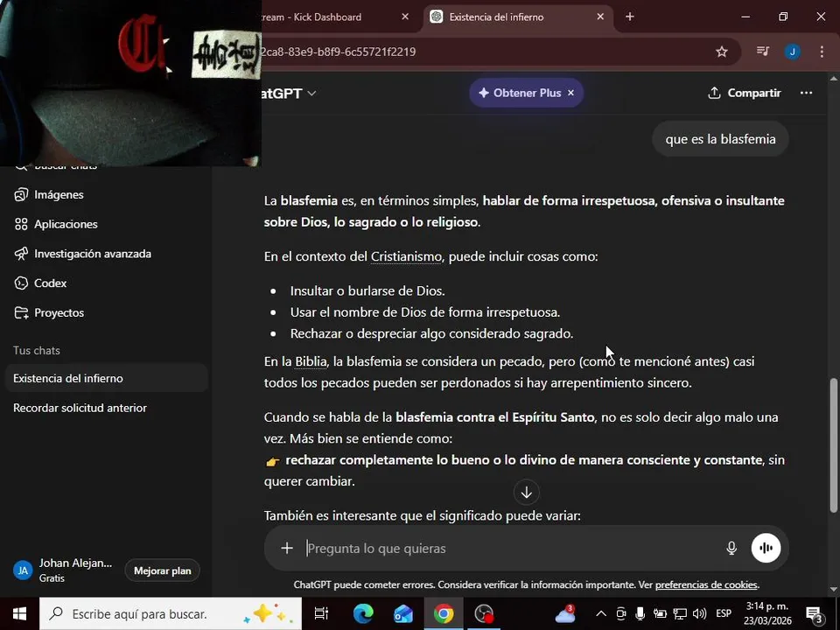
Task: Close the Kick Dashboard tab
Action: click(405, 17)
